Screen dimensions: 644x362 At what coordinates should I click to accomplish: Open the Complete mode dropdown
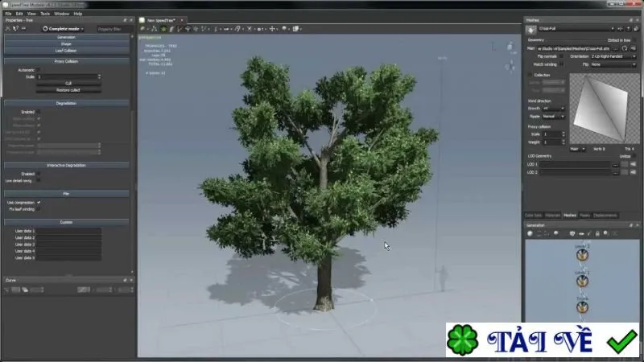pos(64,29)
